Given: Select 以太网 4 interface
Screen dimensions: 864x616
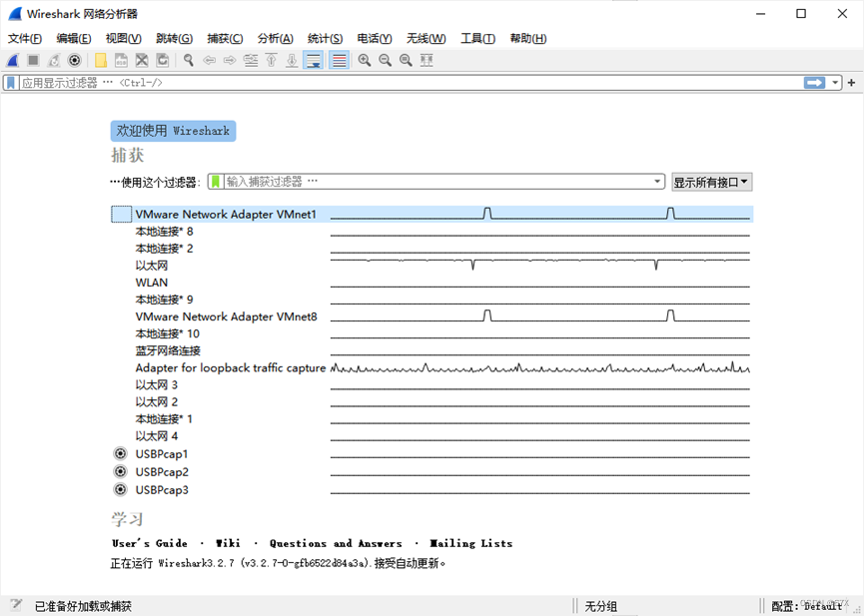Looking at the screenshot, I should click(432, 436).
